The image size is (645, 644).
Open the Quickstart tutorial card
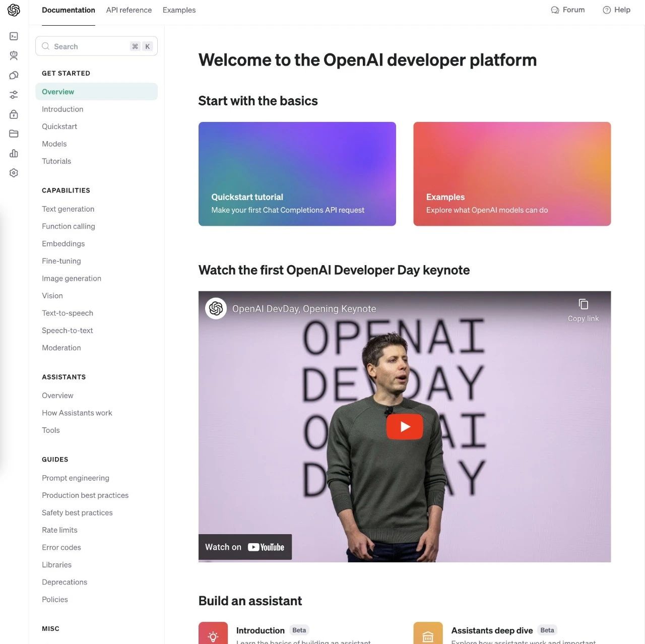pos(297,174)
